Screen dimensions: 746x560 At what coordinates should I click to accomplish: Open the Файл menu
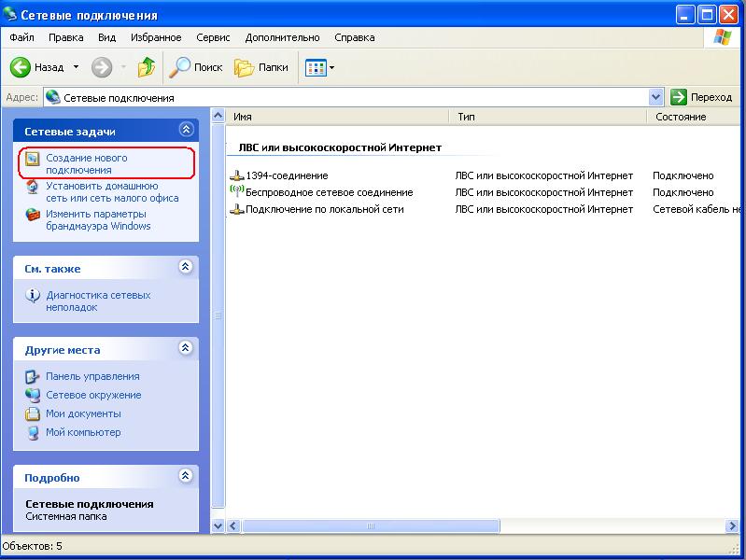(21, 37)
